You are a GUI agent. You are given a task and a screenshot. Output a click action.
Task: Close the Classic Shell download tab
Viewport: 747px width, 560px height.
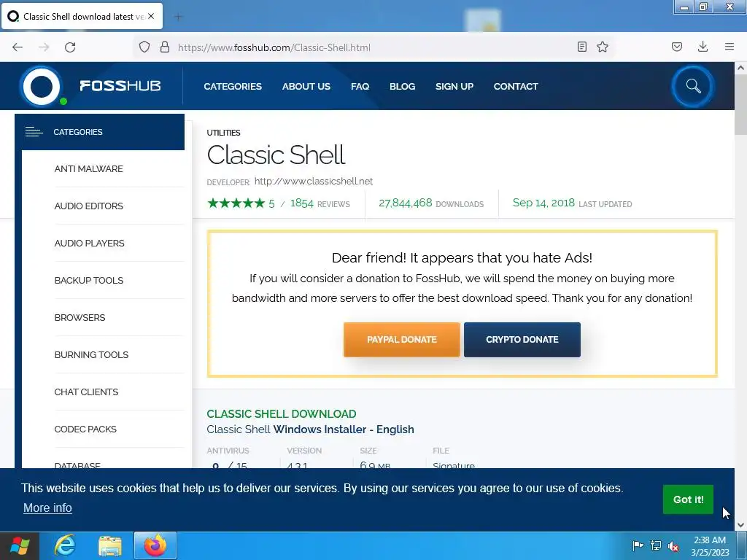coord(151,16)
